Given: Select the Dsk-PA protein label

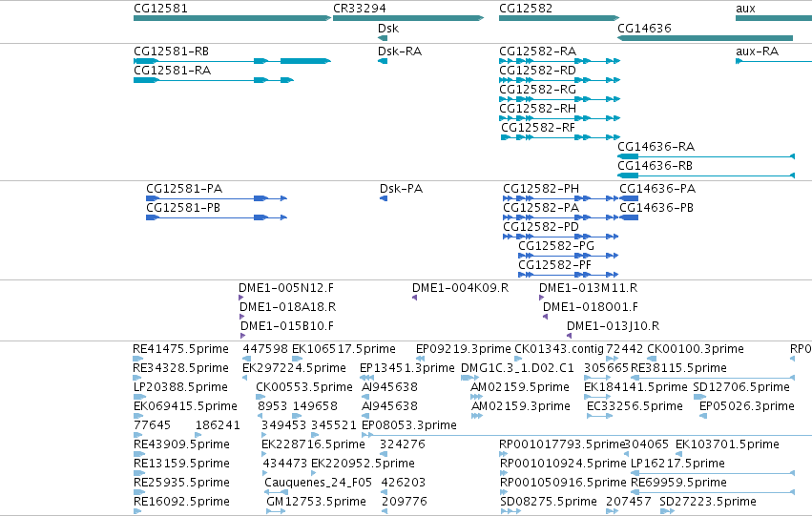Looking at the screenshot, I should [x=402, y=189].
